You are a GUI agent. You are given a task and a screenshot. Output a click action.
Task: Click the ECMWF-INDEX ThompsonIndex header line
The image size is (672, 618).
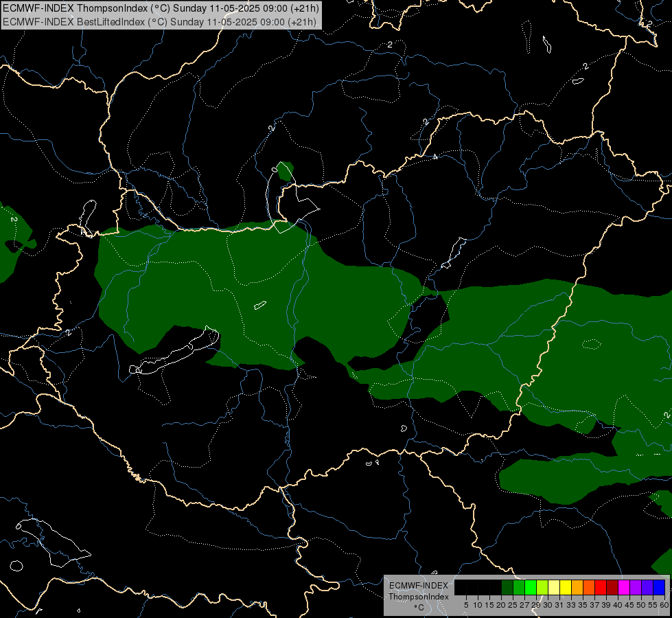[161, 8]
